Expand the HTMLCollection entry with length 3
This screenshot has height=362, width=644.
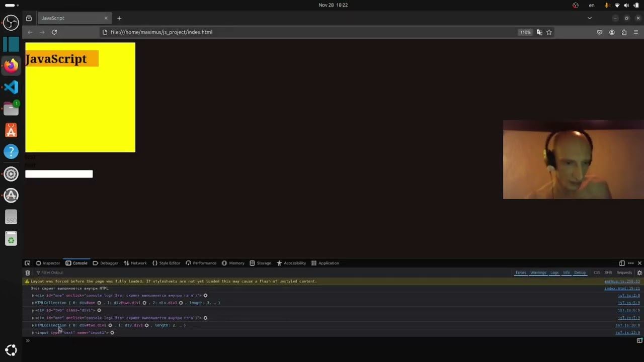[x=33, y=303]
